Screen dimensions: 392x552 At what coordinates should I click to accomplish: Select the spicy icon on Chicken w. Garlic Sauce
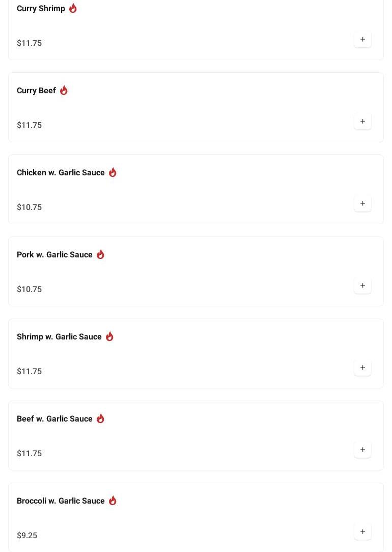[x=113, y=172]
